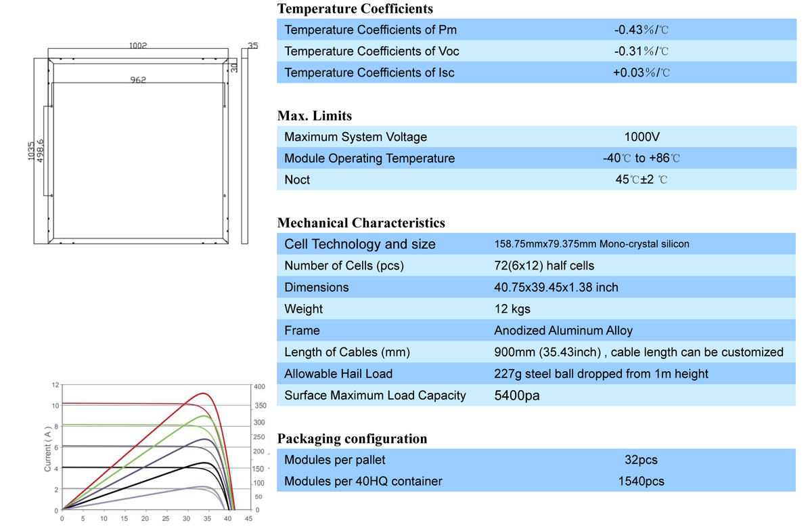812x531 pixels.
Task: Click the 'Packaging configuration' heading
Action: point(353,438)
